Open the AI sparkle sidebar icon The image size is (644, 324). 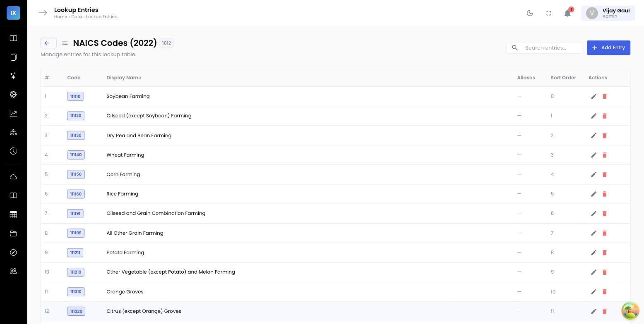[x=13, y=76]
